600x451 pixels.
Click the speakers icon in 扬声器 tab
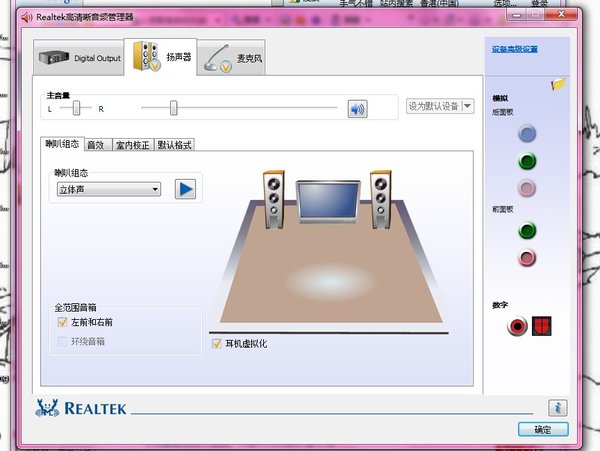click(x=146, y=57)
